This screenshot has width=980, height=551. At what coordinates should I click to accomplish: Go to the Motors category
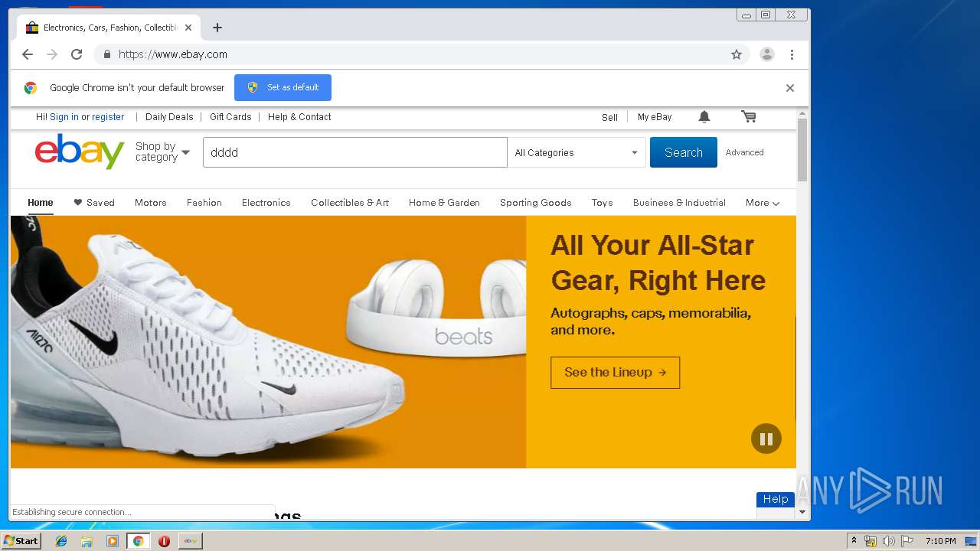coord(151,203)
